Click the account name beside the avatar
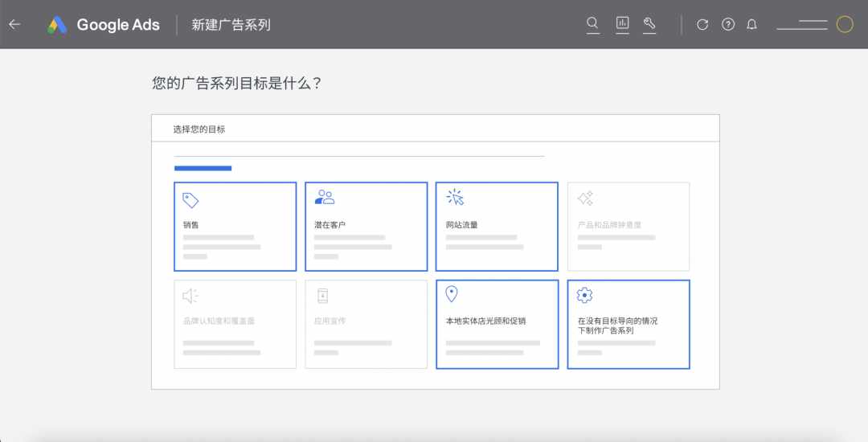868x442 pixels. coord(802,25)
